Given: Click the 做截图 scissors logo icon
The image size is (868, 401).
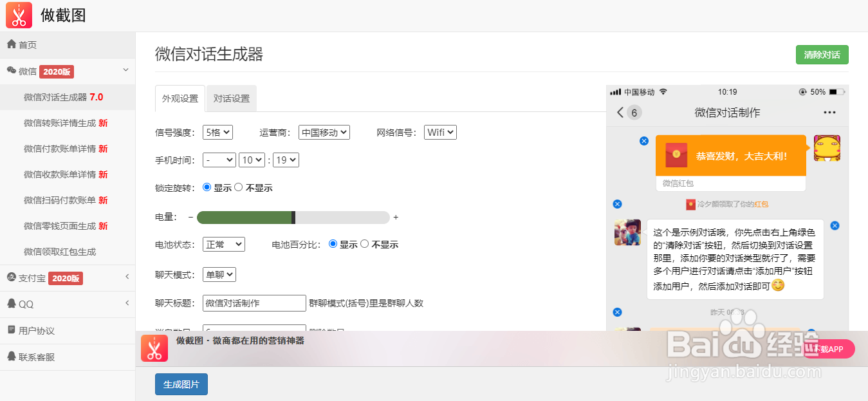Looking at the screenshot, I should tap(18, 14).
